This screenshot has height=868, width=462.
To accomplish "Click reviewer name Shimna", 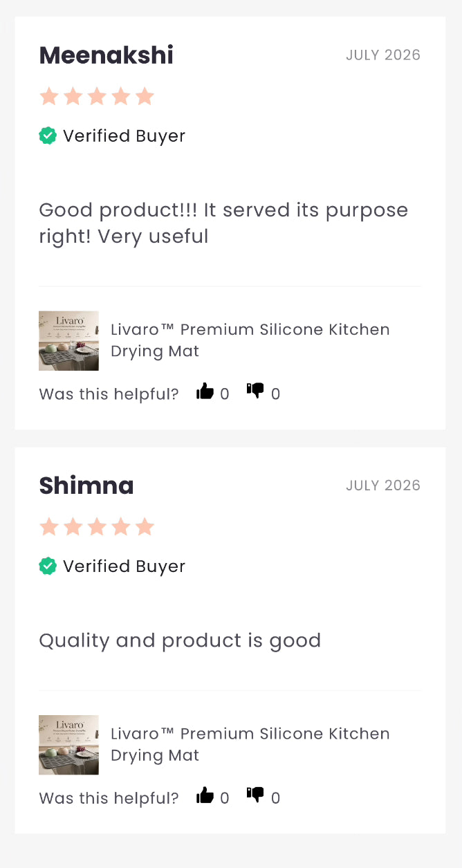I will click(x=86, y=486).
